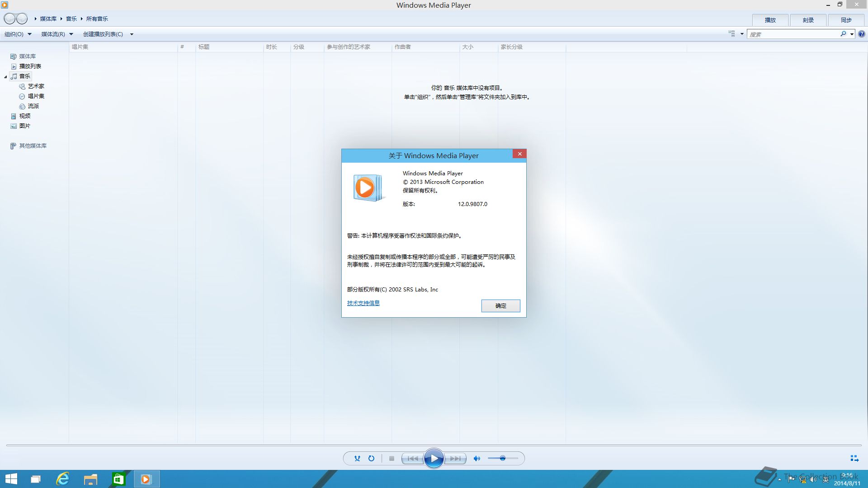This screenshot has height=488, width=868.
Task: Select the version number 12.0.9807.0
Action: pyautogui.click(x=472, y=204)
